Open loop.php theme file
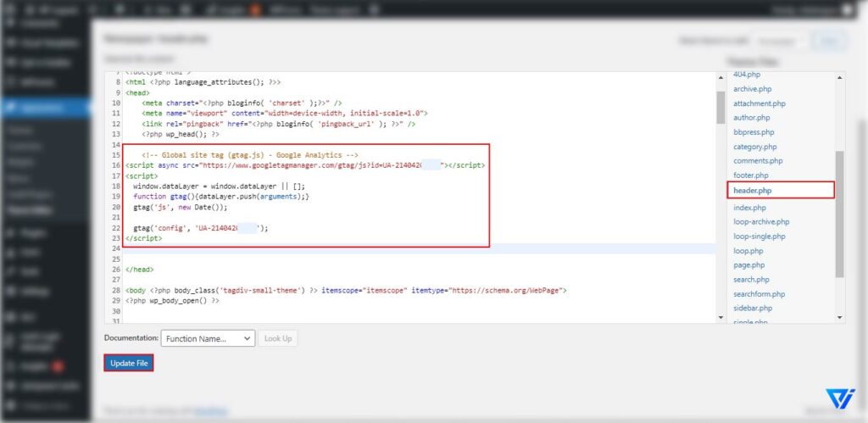Viewport: 868px width, 423px height. pos(748,251)
